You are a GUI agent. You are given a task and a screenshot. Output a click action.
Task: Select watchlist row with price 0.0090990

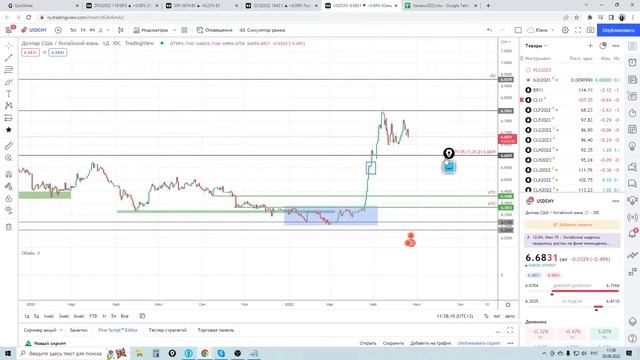click(x=571, y=80)
